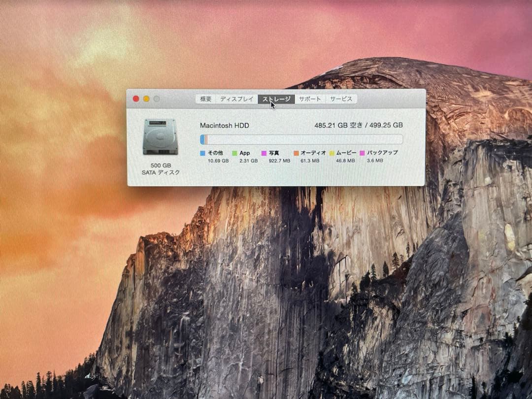Click the orange オーディオ legend icon
The height and width of the screenshot is (399, 532).
click(296, 153)
